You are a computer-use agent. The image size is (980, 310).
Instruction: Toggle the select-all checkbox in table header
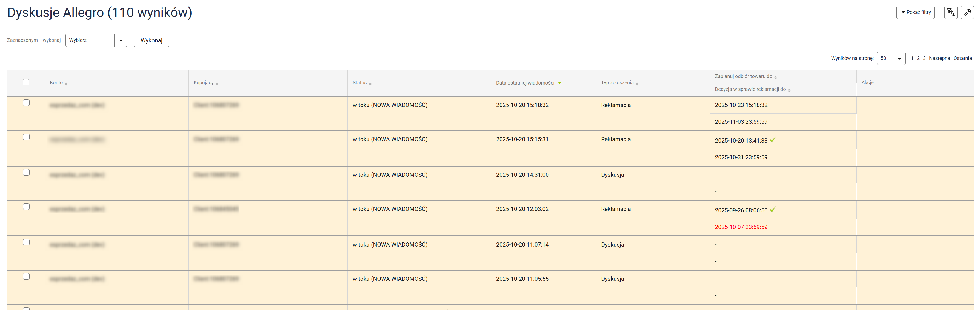tap(26, 82)
